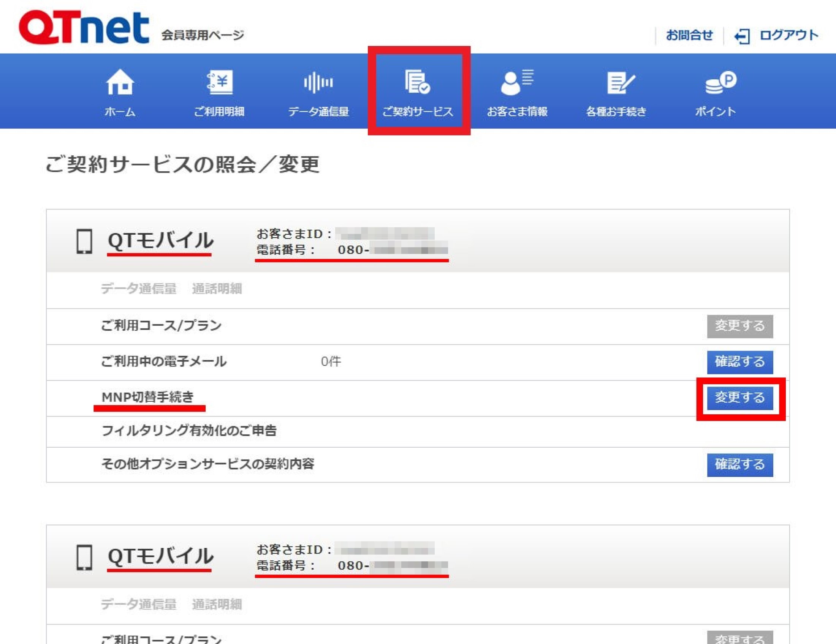Screen dimensions: 836x644
Task: Click the phone icon of first QTモバイル
Action: click(84, 241)
